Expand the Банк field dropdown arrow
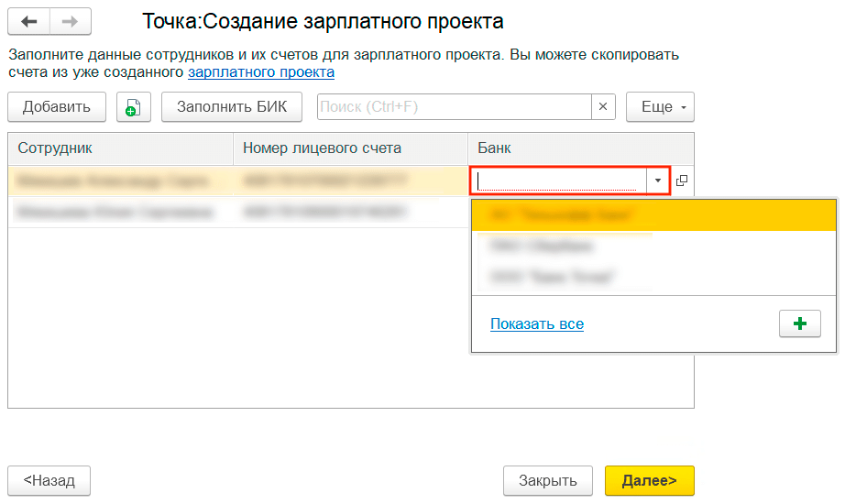845x504 pixels. [658, 181]
